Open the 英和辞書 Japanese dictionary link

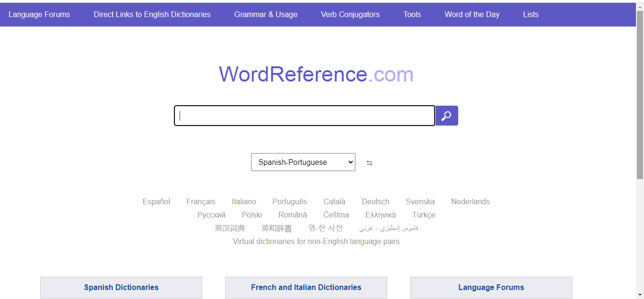(x=277, y=228)
